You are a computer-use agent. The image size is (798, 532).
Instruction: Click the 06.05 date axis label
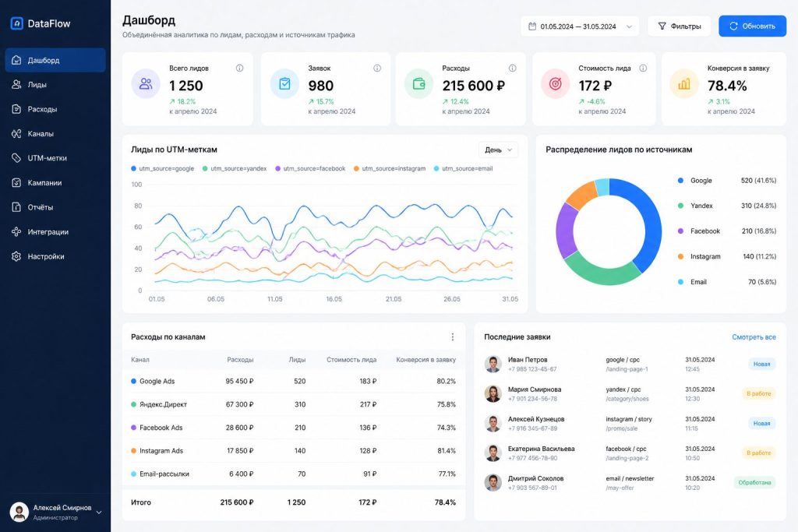pyautogui.click(x=216, y=299)
